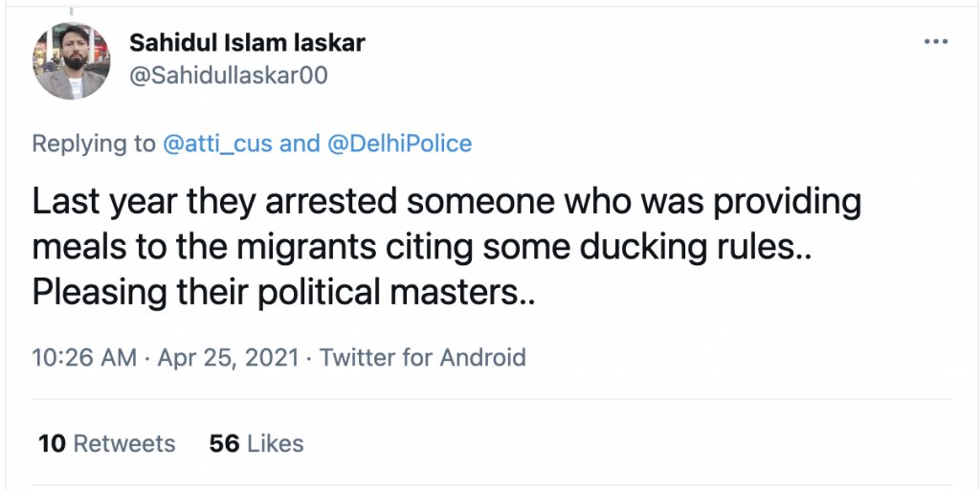Viewport: 980px width, 490px height.
Task: Click the Replying to label text
Action: (94, 144)
